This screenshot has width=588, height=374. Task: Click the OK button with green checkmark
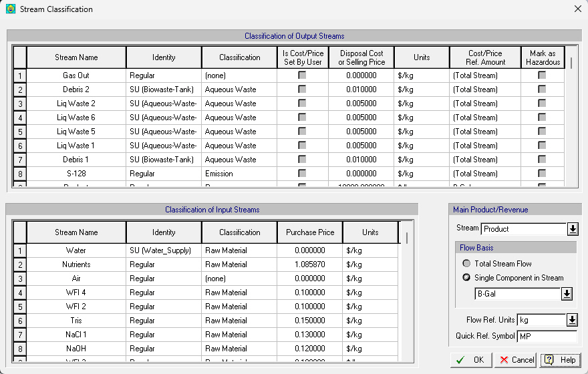(470, 360)
